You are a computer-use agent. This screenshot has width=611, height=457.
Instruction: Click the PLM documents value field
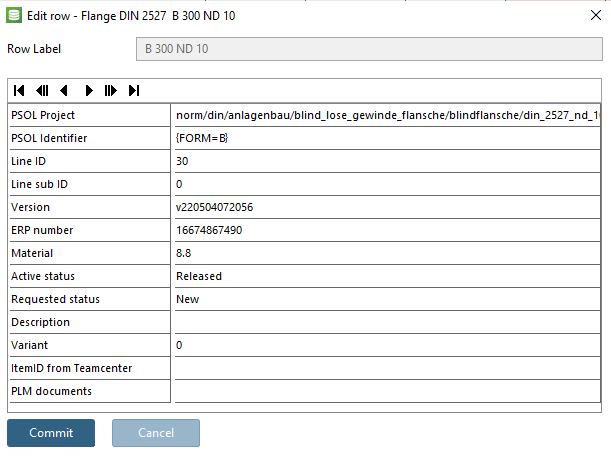[x=387, y=391]
